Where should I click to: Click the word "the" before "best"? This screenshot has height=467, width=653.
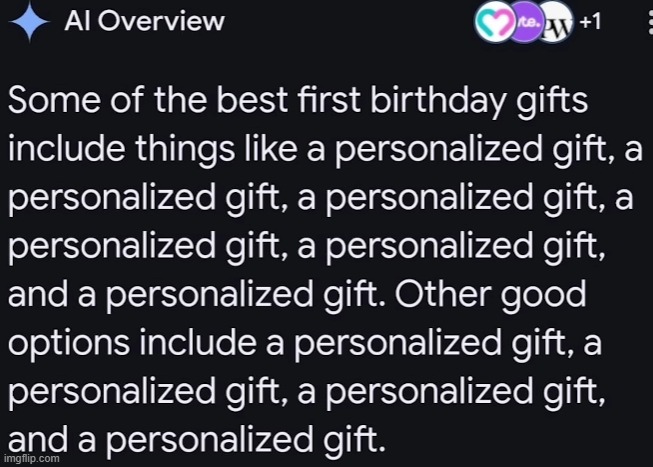180,100
